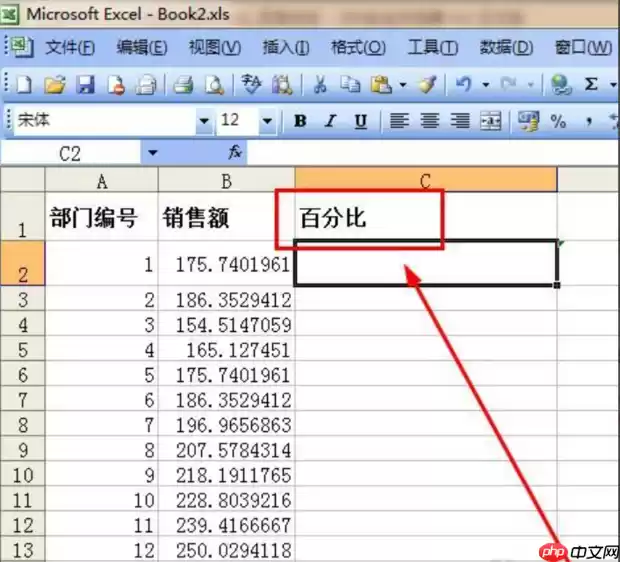Select the cell containing 207.5784314
This screenshot has height=562, width=620.
(x=227, y=449)
